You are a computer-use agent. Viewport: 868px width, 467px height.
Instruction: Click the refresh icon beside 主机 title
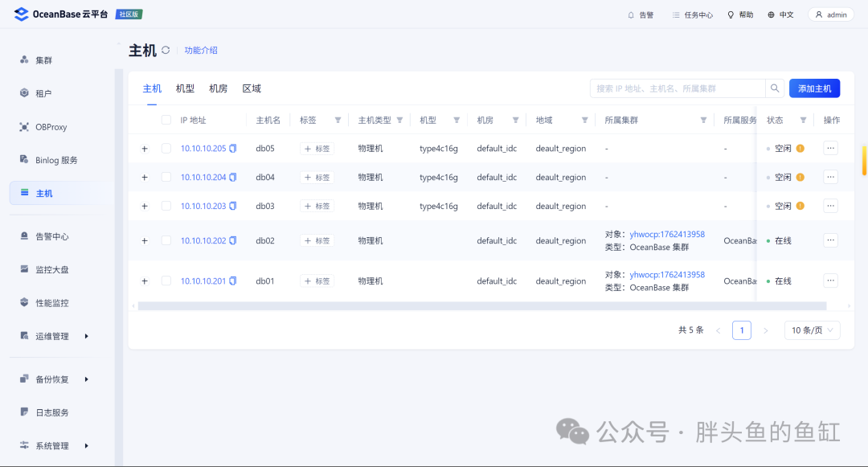pyautogui.click(x=166, y=50)
